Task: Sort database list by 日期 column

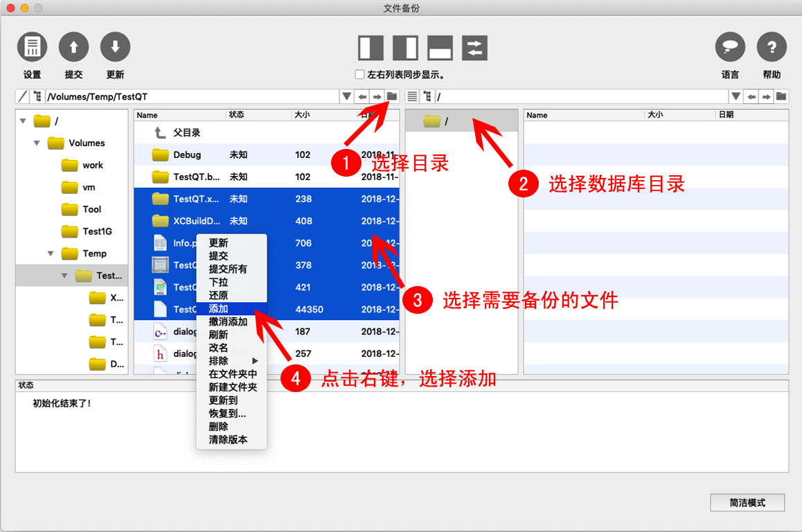Action: [751, 114]
